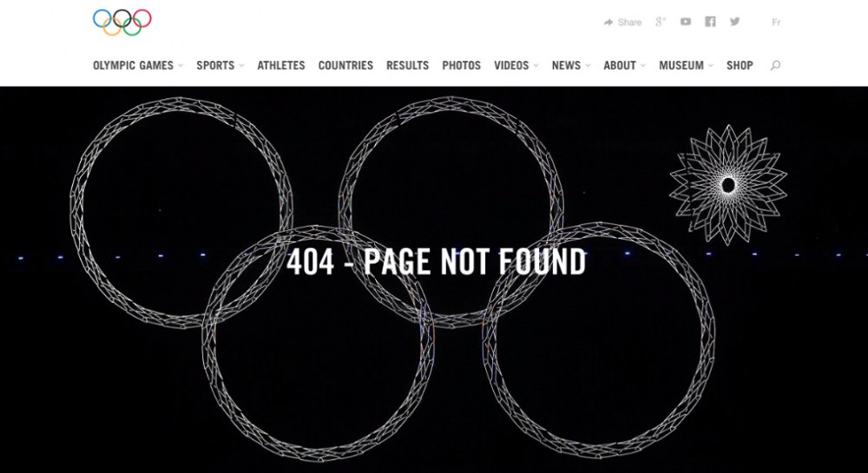The width and height of the screenshot is (868, 473).
Task: Expand the Museum dropdown chevron
Action: tap(711, 65)
